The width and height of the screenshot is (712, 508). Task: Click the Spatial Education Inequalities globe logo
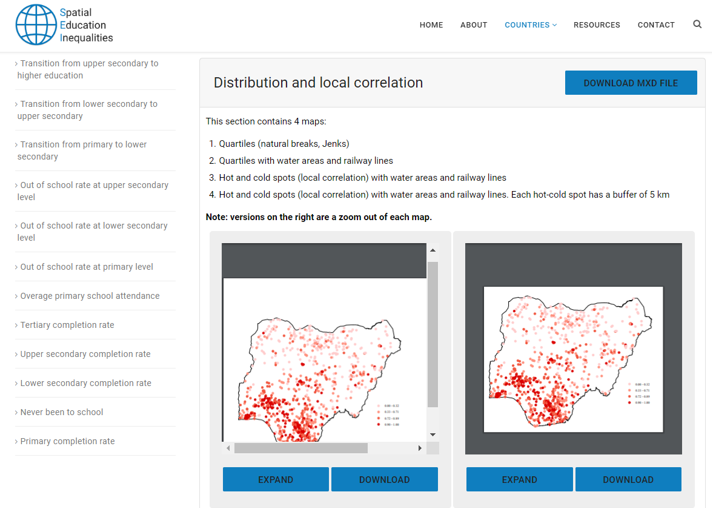point(36,25)
